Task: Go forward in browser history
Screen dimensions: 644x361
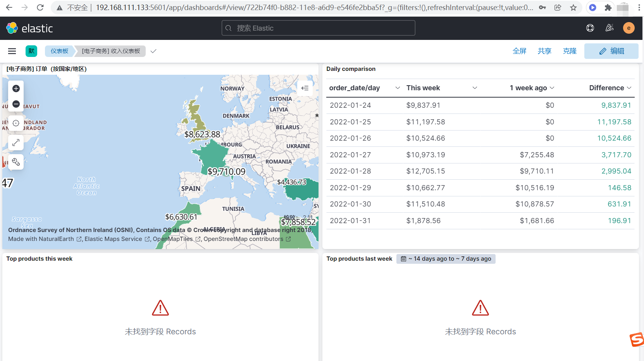Action: pos(24,7)
